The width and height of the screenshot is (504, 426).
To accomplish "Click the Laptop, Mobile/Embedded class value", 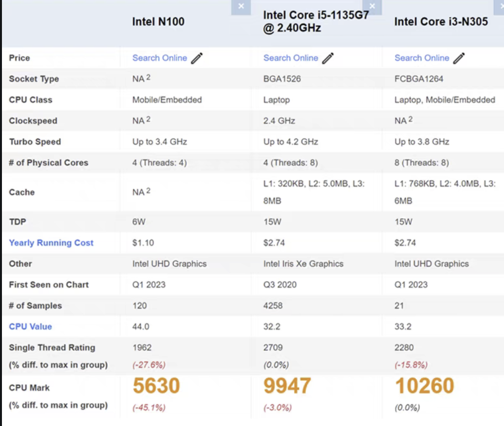I will pos(445,100).
